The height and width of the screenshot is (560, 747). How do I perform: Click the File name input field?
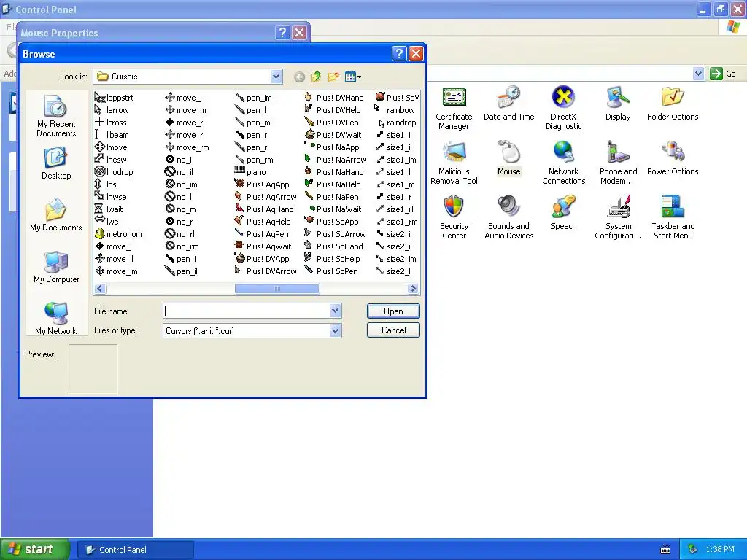pos(247,311)
